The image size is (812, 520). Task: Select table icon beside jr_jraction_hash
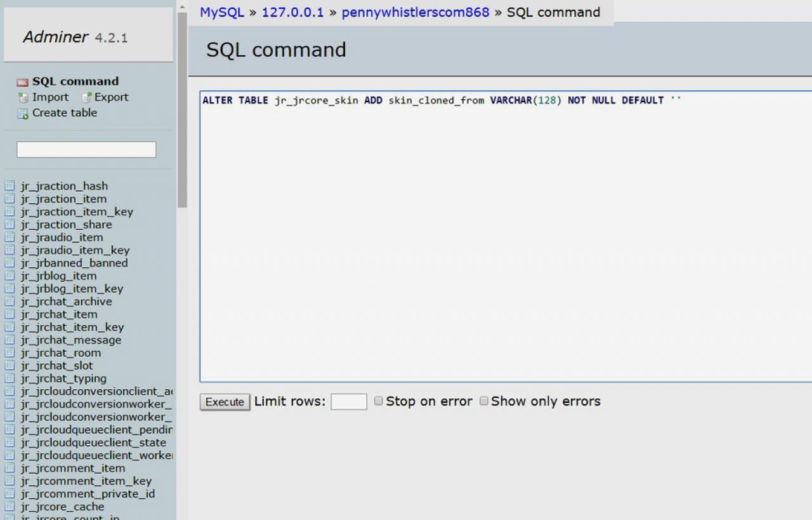tap(10, 186)
